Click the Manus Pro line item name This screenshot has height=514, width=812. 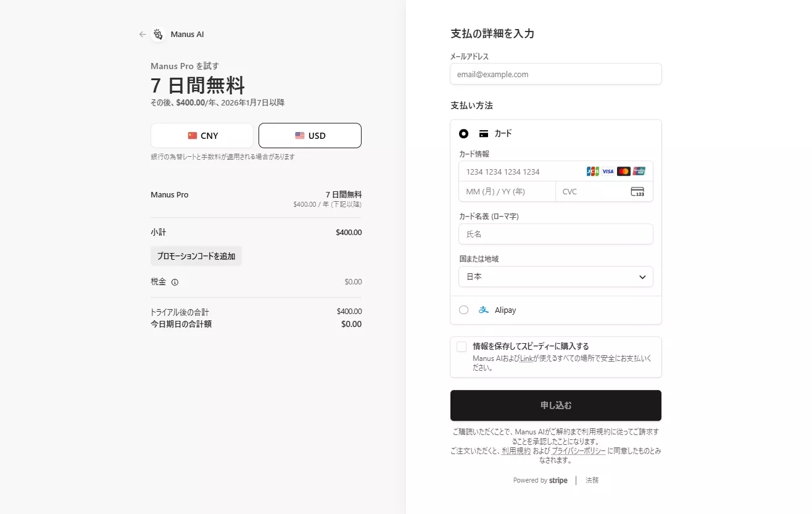[170, 195]
